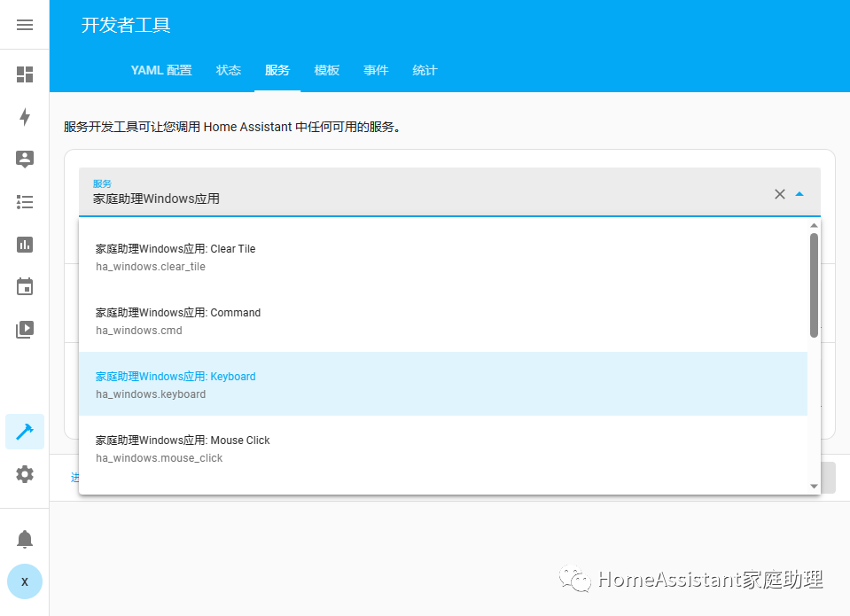850x616 pixels.
Task: Select the Developer Tools hammer icon
Action: pos(25,432)
